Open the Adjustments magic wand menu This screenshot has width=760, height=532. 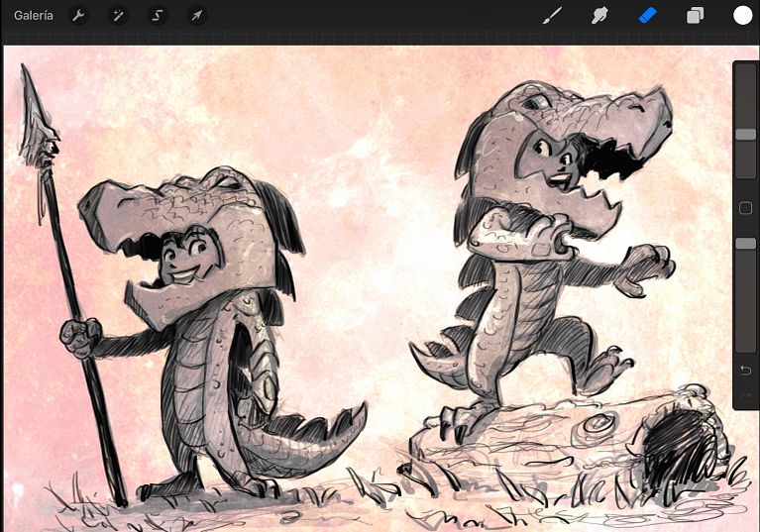coord(118,16)
